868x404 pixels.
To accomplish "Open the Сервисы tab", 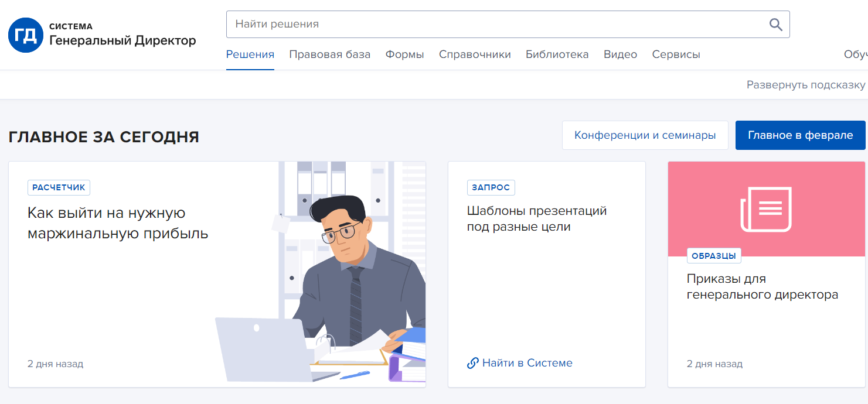I will 676,54.
